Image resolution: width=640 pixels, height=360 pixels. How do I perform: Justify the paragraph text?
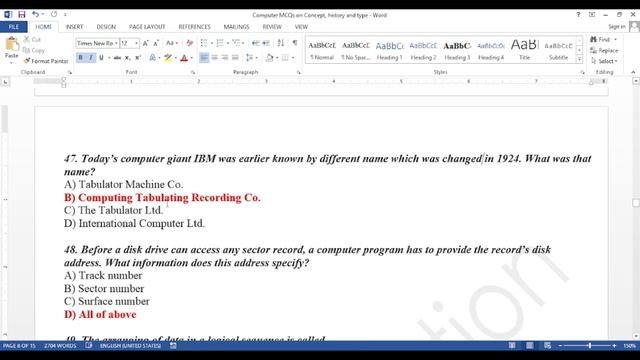click(x=235, y=58)
